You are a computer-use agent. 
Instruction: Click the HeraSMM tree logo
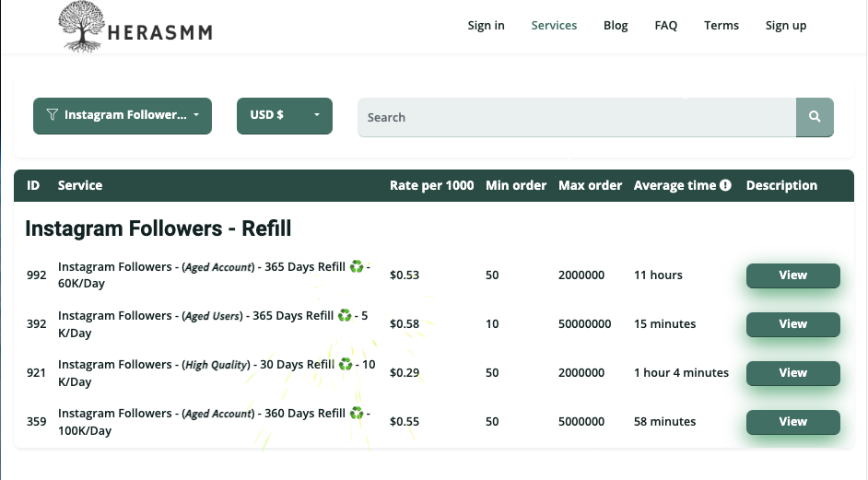[x=80, y=27]
